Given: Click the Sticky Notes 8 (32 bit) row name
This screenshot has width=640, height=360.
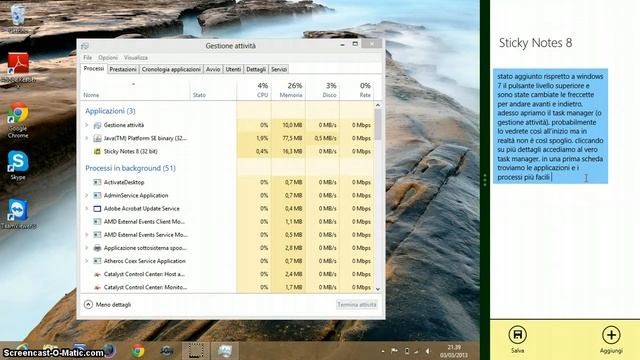Looking at the screenshot, I should click(x=131, y=151).
